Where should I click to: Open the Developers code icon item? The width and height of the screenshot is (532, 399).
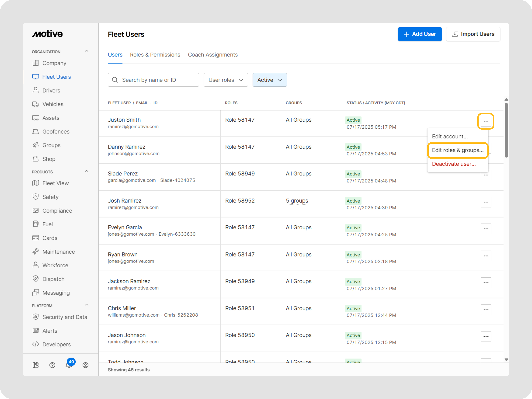tap(36, 344)
